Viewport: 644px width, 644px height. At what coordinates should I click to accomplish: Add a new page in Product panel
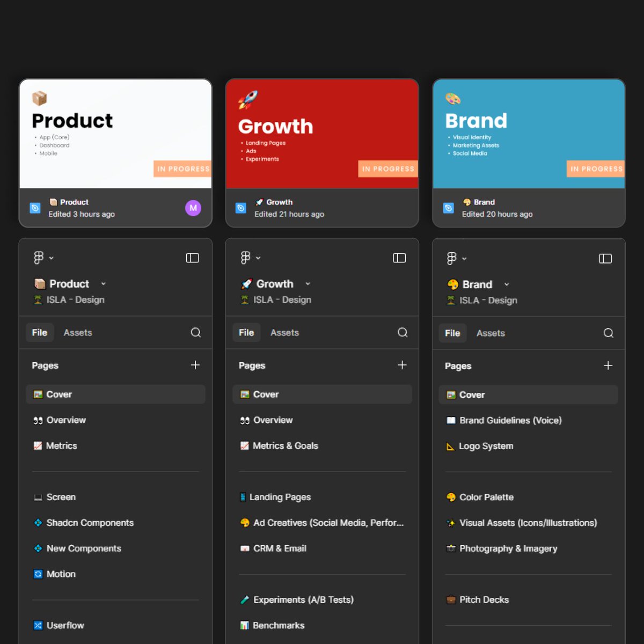[195, 365]
